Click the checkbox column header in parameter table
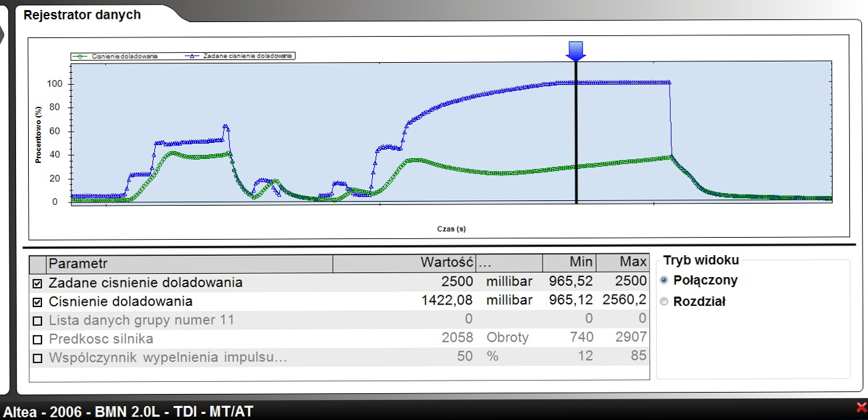The height and width of the screenshot is (420, 868). (38, 264)
